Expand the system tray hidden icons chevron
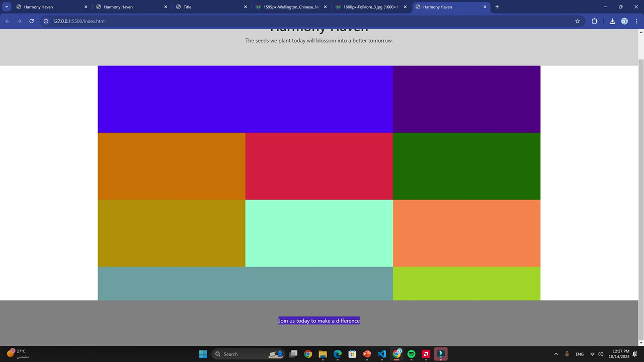644x362 pixels. click(x=556, y=354)
